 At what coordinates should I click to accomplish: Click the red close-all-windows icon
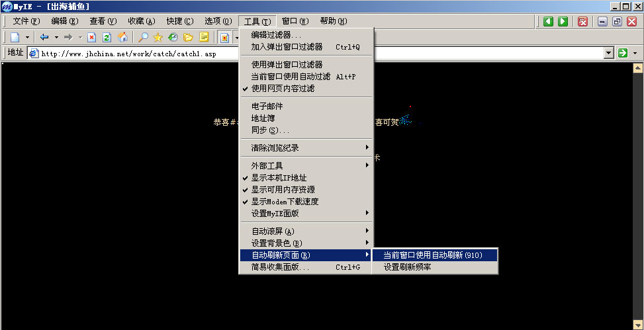(x=582, y=21)
